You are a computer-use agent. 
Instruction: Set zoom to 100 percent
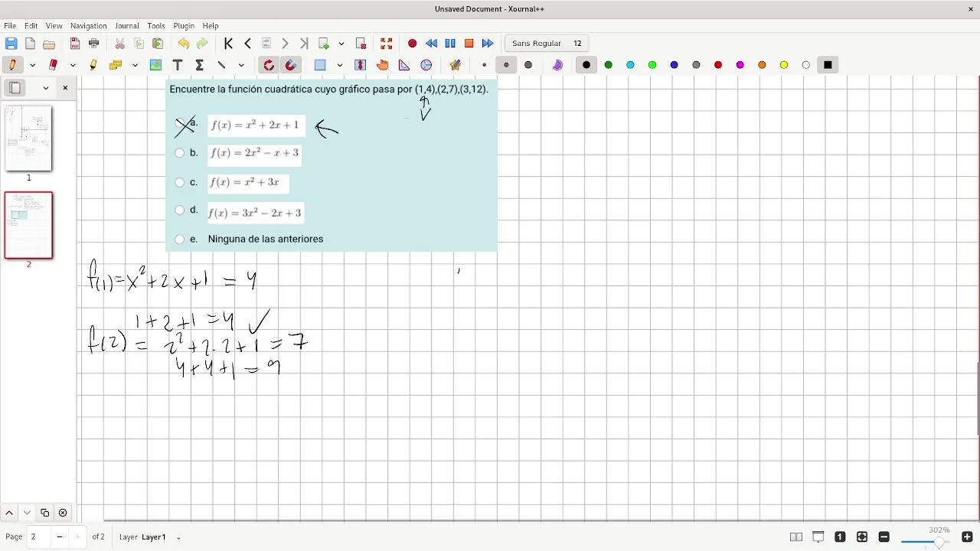tap(840, 537)
